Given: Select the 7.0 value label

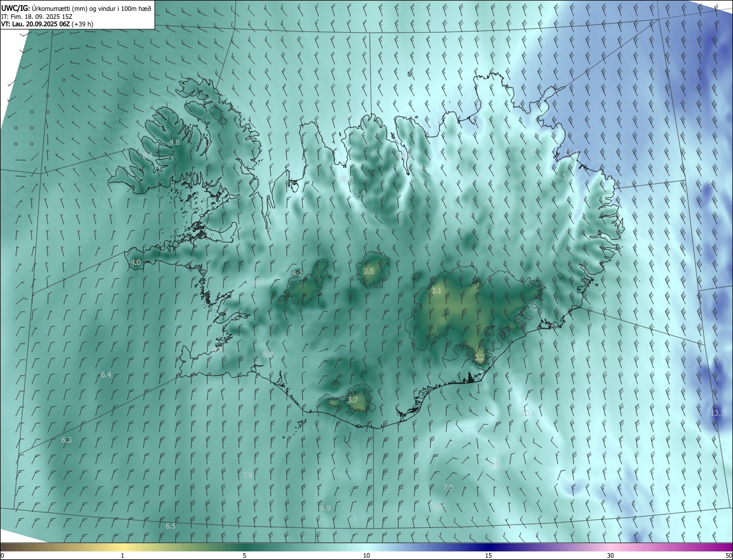Looking at the screenshot, I should pos(448,487).
